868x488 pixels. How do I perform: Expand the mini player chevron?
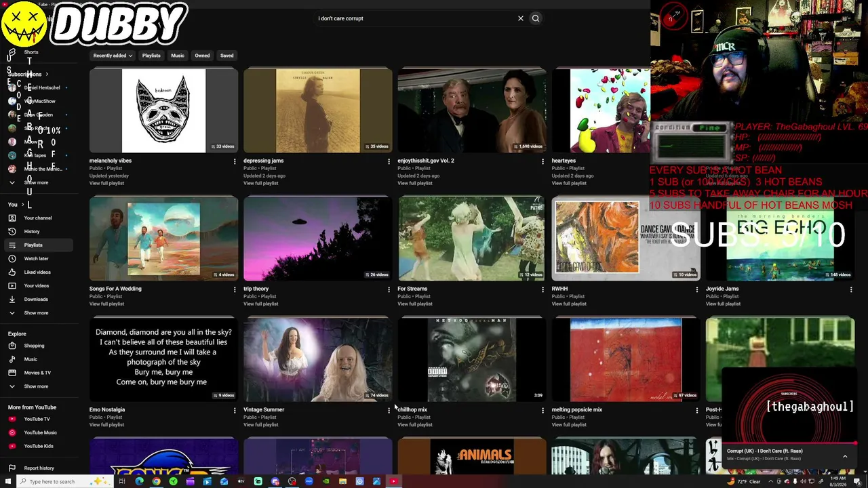(x=845, y=457)
